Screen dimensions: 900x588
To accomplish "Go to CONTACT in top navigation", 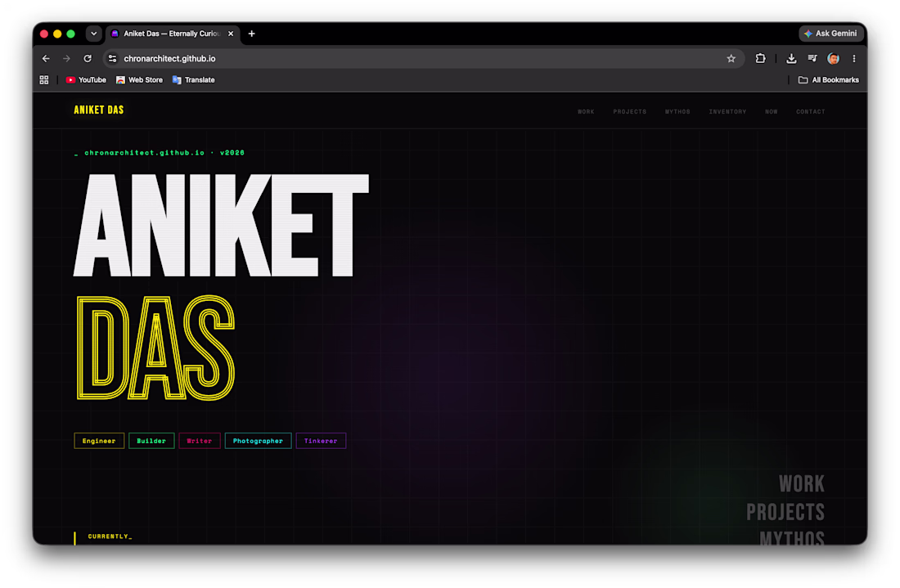I will (811, 111).
